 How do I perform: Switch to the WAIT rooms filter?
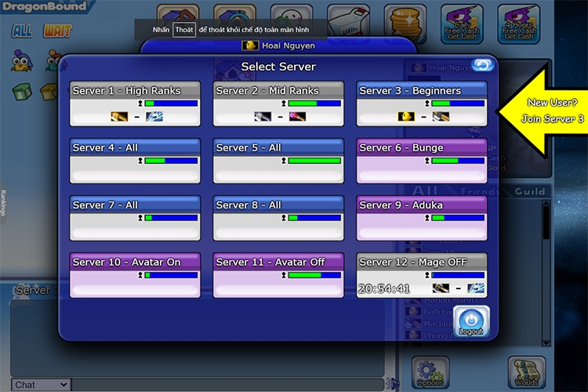click(57, 31)
